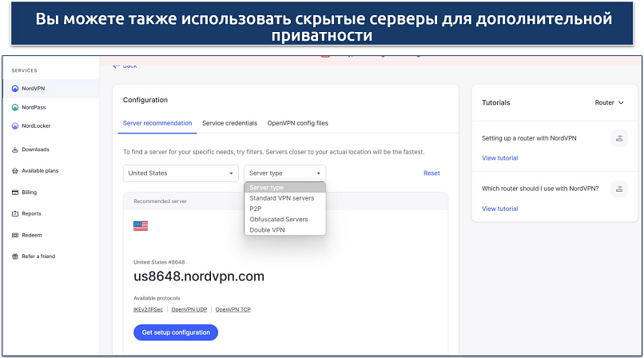The width and height of the screenshot is (644, 358).
Task: Click the Recommended server header
Action: point(160,201)
